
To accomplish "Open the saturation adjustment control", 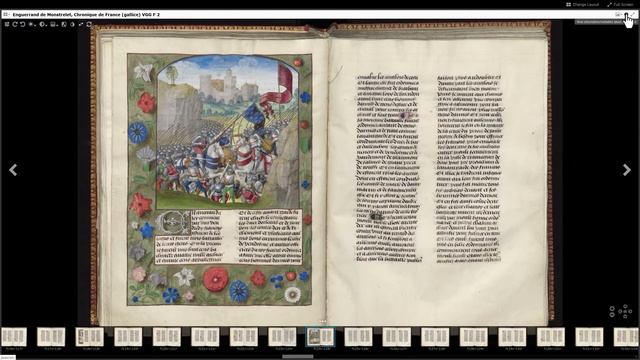I will click(x=53, y=24).
